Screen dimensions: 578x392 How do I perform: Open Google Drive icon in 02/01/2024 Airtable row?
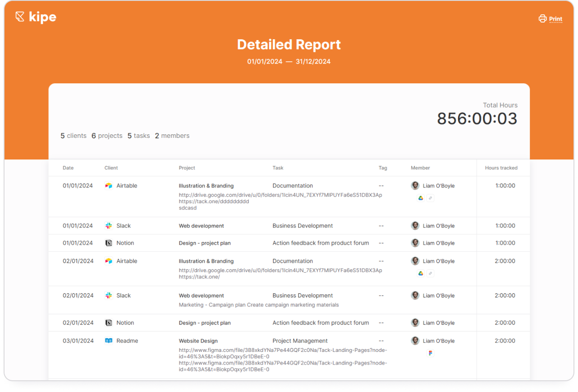pos(421,273)
